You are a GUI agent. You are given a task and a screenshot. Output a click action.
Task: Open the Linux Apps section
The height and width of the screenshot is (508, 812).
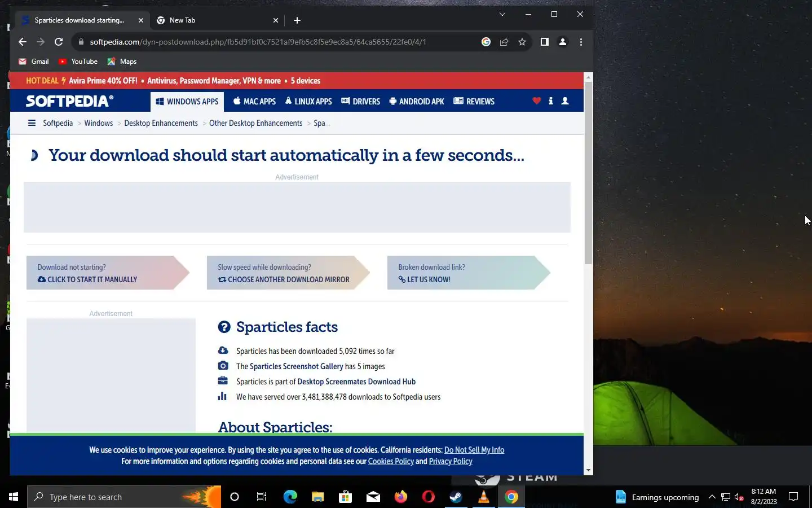tap(308, 102)
